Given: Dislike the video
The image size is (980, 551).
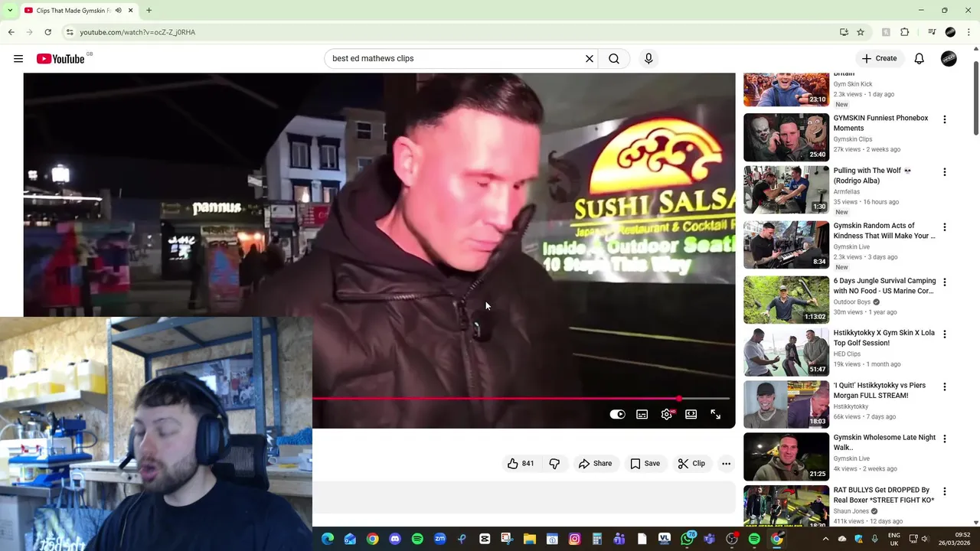Looking at the screenshot, I should pyautogui.click(x=554, y=463).
